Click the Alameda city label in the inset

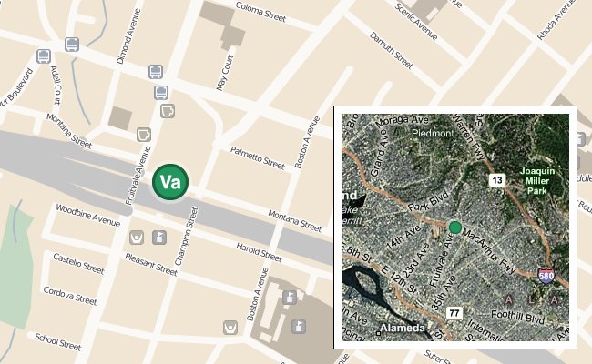pos(403,328)
